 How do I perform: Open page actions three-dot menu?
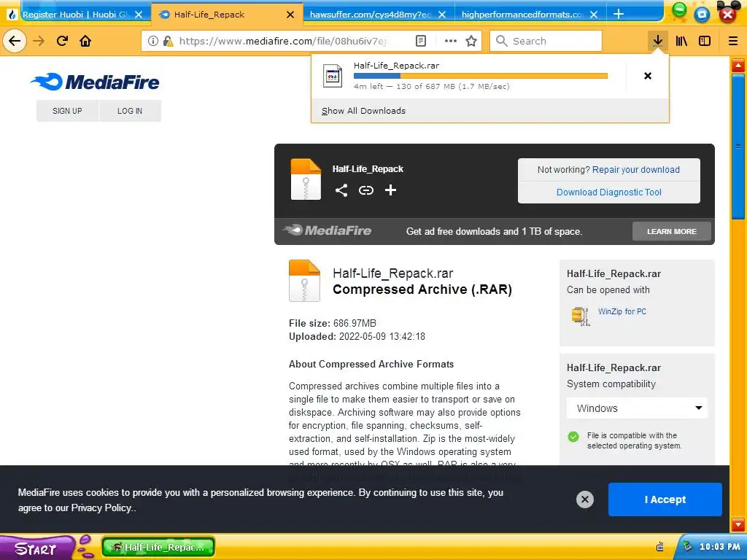coord(450,41)
